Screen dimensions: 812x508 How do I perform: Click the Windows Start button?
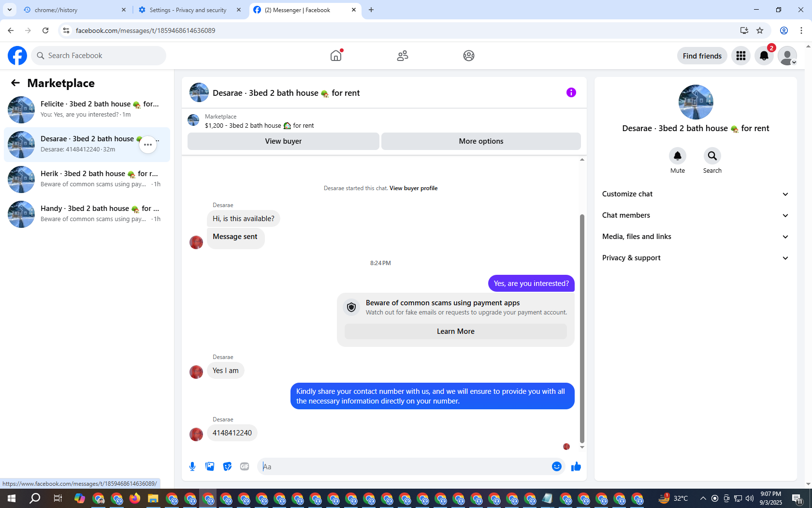pos(12,498)
